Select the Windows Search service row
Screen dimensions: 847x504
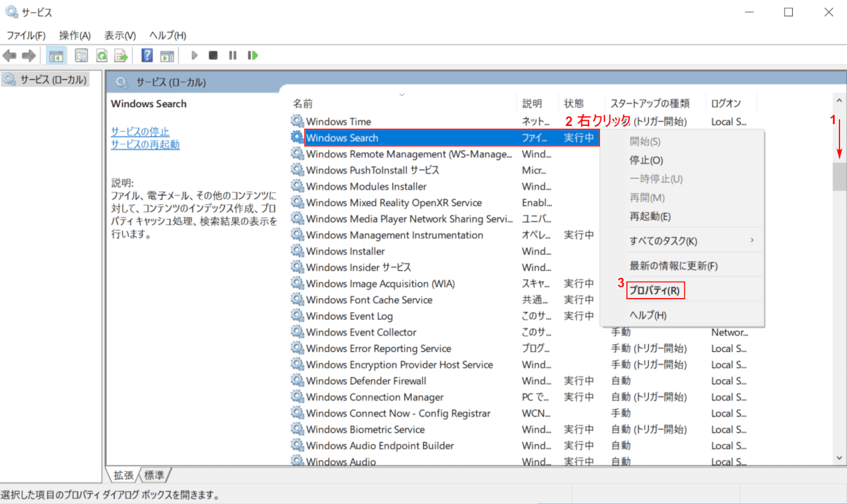click(451, 137)
